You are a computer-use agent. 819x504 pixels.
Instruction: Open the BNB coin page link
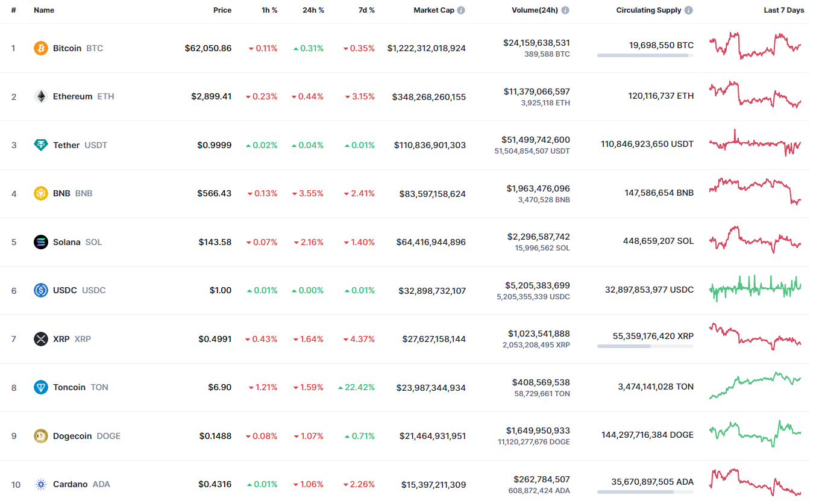click(61, 193)
